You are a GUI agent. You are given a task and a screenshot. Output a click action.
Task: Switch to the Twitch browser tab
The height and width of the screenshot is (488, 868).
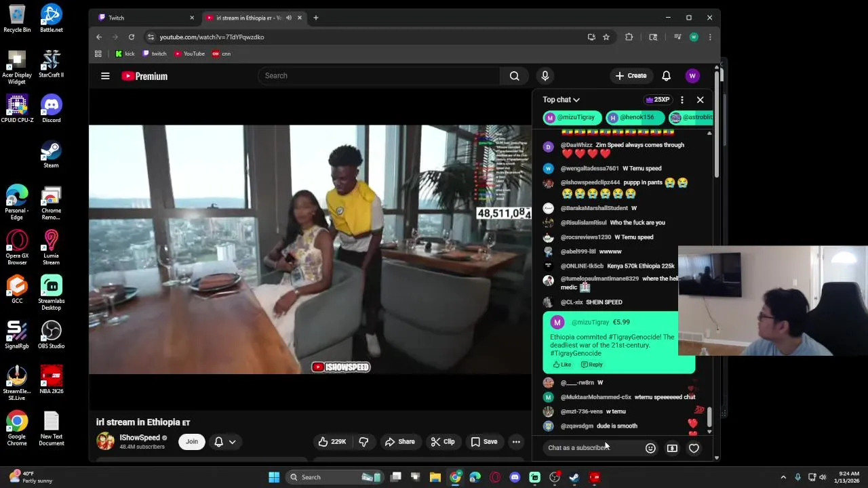[146, 18]
